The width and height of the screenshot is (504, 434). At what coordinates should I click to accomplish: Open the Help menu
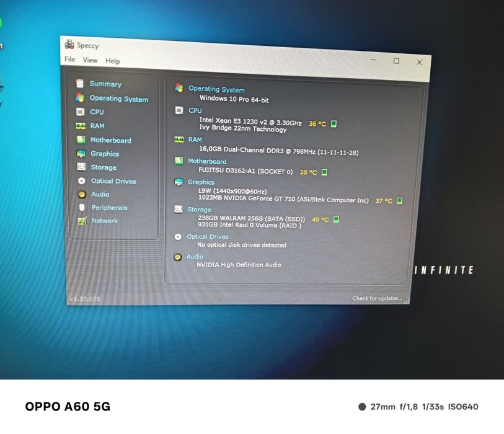tap(112, 61)
